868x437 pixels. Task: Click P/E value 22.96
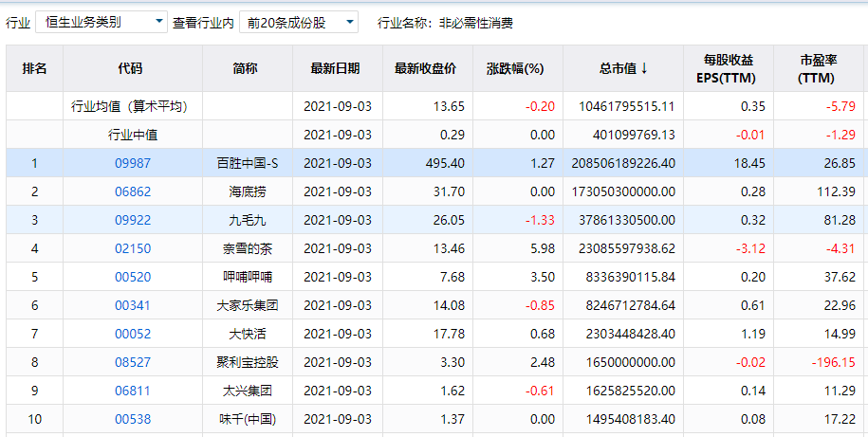tap(840, 305)
